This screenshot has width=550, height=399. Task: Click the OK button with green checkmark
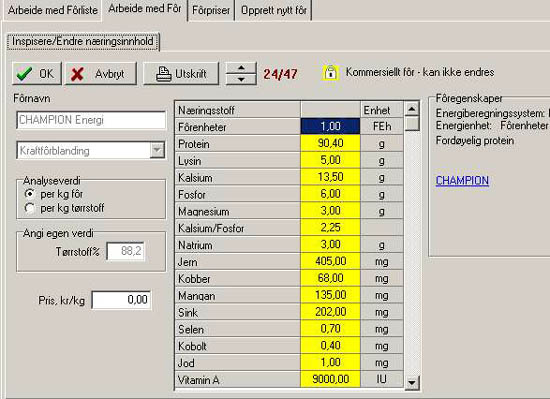click(37, 74)
